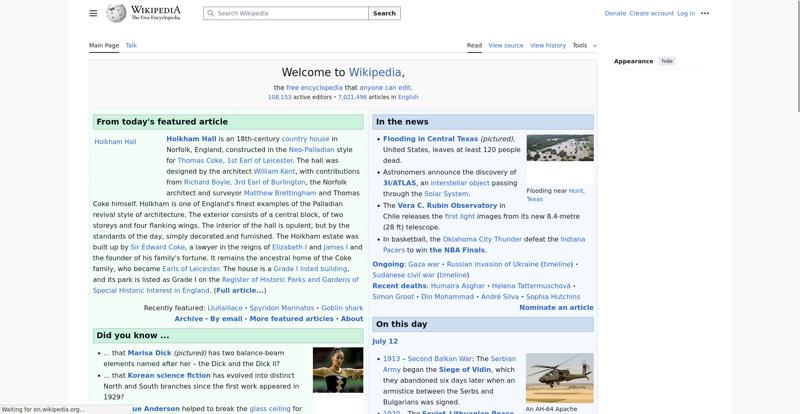Open Oklahoma City Thunder link
The width and height of the screenshot is (800, 414).
pos(482,239)
